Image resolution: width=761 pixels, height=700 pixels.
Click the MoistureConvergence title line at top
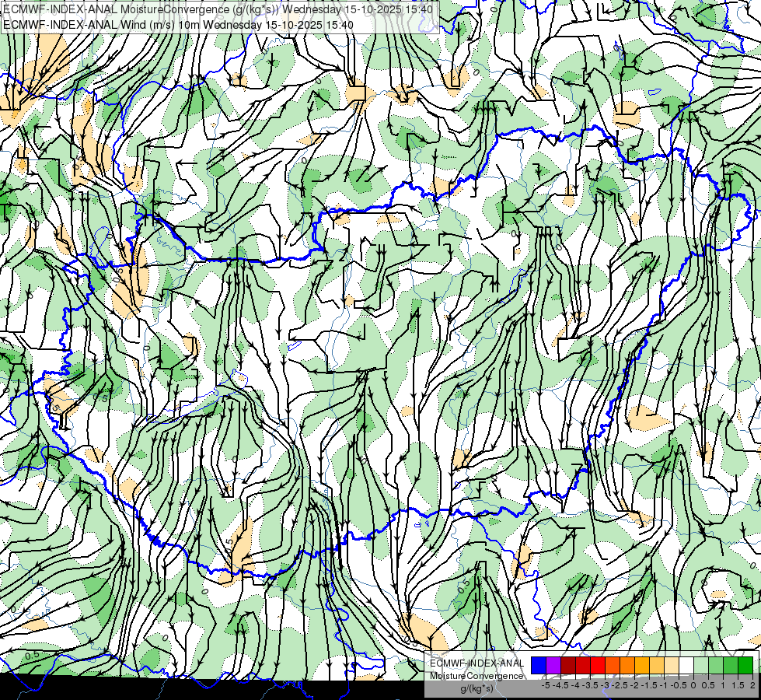(x=218, y=9)
